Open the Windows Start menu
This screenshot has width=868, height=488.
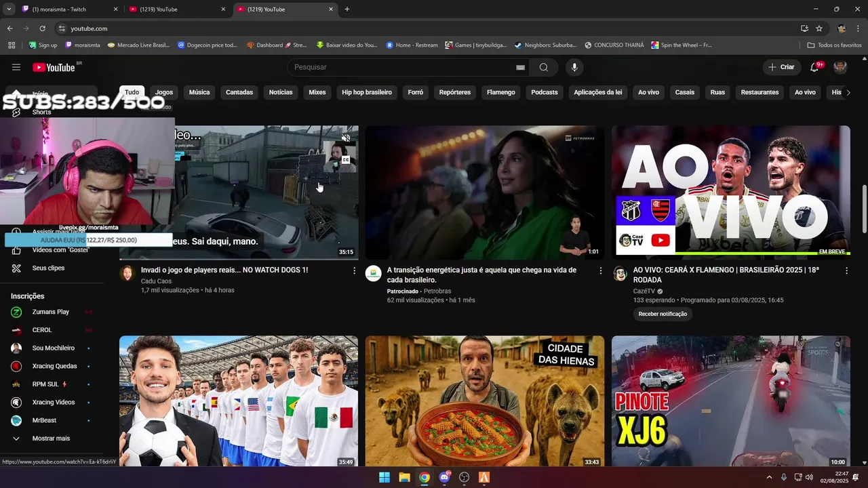coord(384,477)
